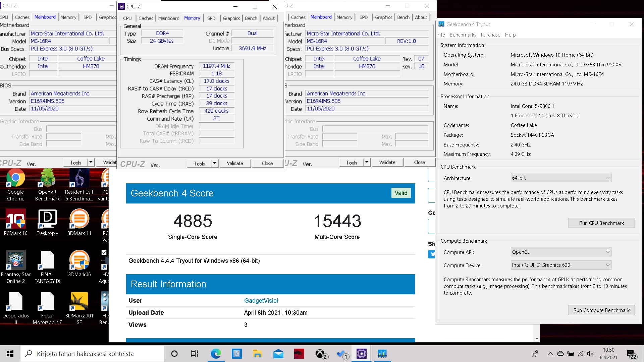Image resolution: width=644 pixels, height=362 pixels.
Task: Switch to CPU-Z via its taskbar icon
Action: (361, 354)
